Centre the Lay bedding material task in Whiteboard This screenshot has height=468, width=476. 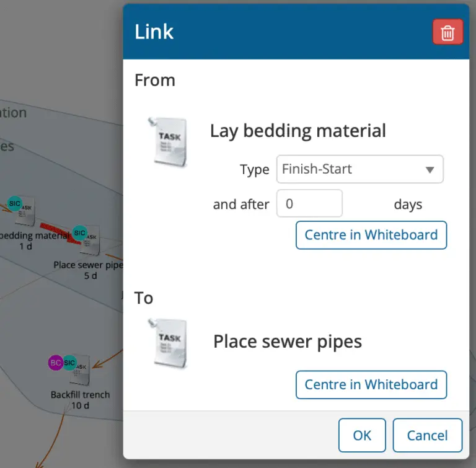[x=371, y=235]
